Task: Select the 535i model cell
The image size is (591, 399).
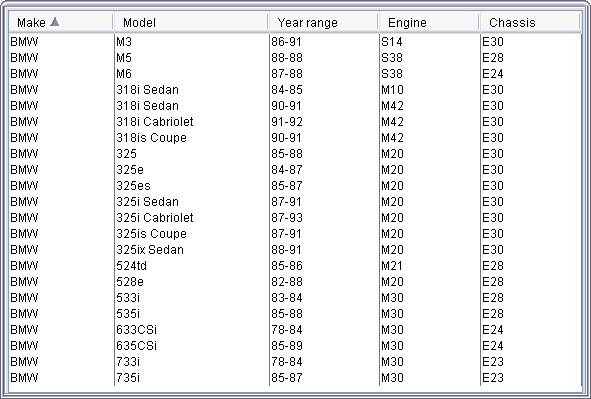Action: click(x=192, y=314)
